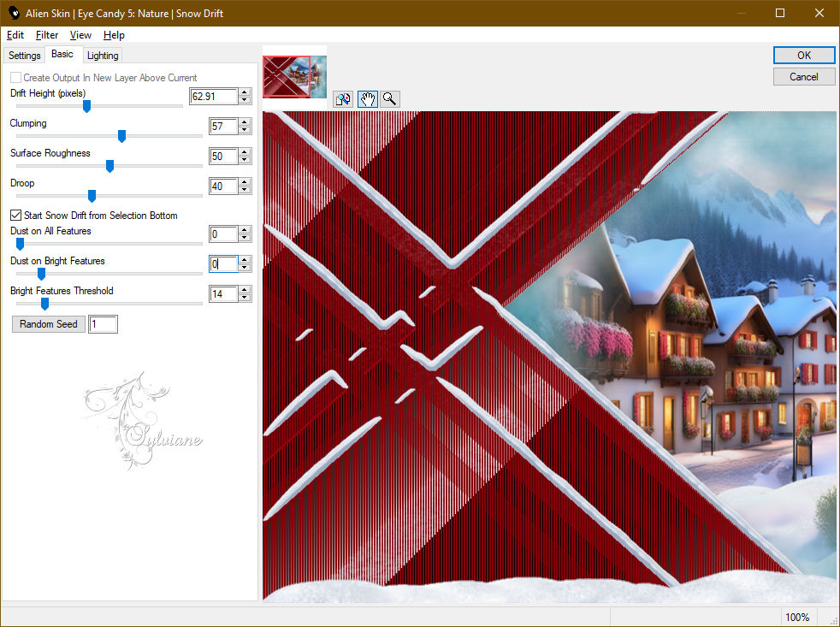Toggle the original/preview comparison icon
840x627 pixels.
click(343, 99)
